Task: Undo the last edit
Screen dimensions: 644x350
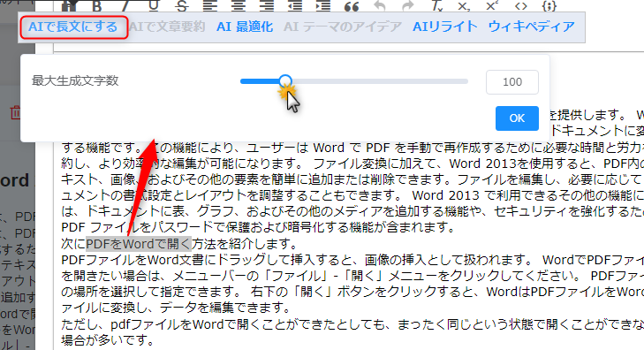Action: [x=380, y=6]
